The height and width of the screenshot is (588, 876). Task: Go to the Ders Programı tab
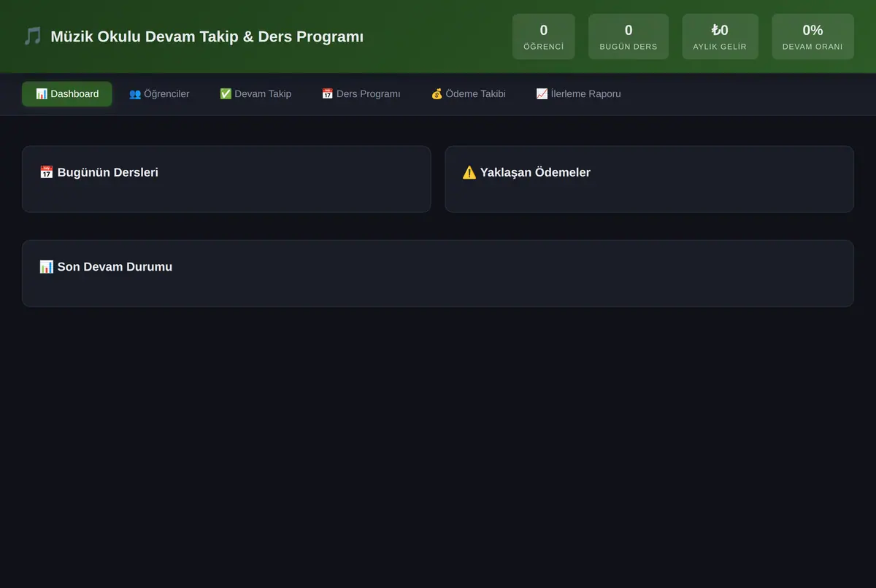[x=361, y=94]
